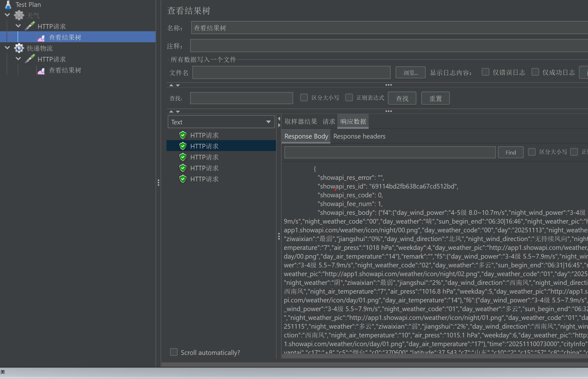Screen dimensions: 588x379
Task: Check 区分大小写 next to the Find button
Action: (x=532, y=152)
